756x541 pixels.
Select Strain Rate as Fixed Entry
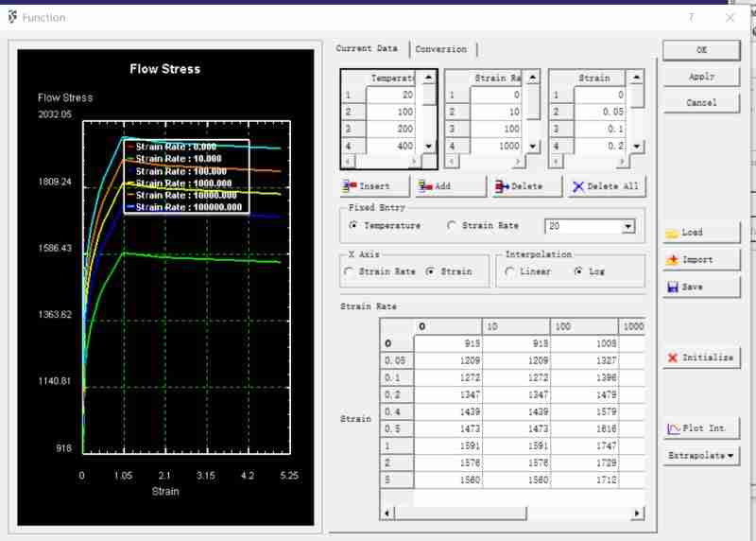coord(451,226)
